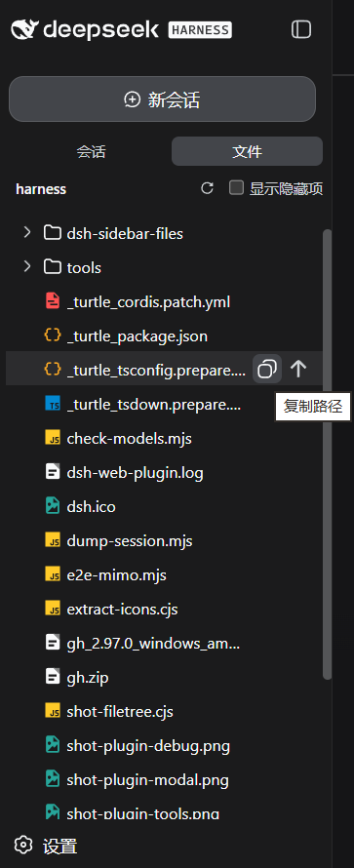Screen dimensions: 354x868
Task: Expand the tools folder chevron
Action: (26, 267)
